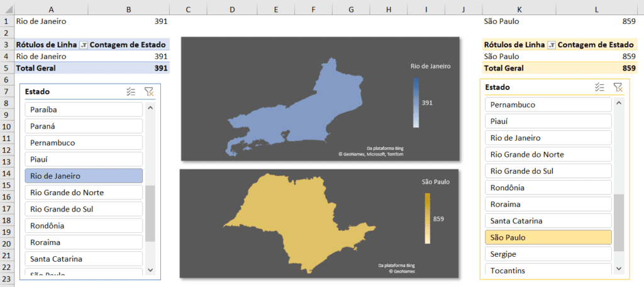
Task: Select row 5 header
Action: (7, 68)
